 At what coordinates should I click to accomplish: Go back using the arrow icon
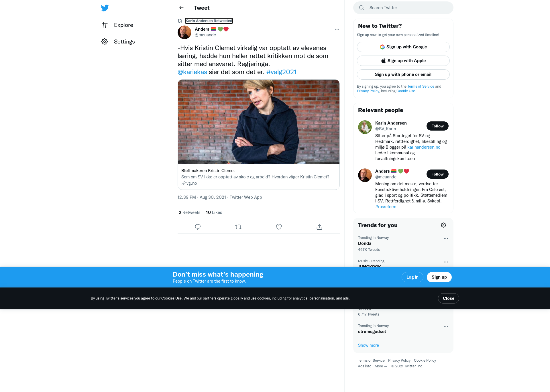tap(181, 8)
